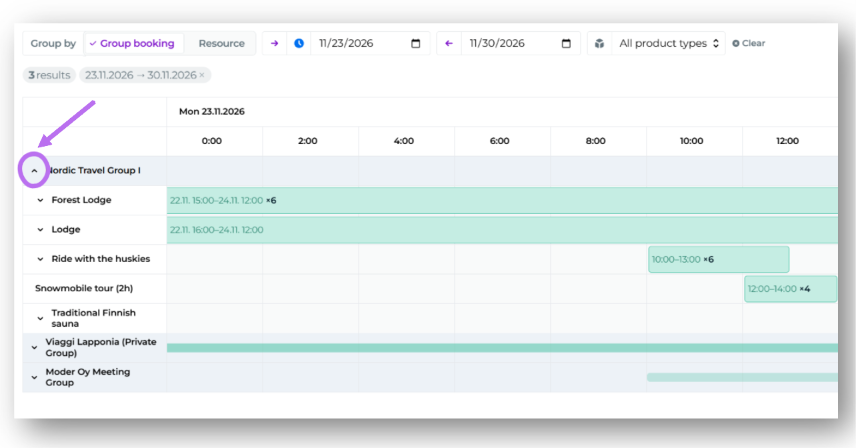Open snowmobile booking 12:00–14:00 ×4

(790, 289)
